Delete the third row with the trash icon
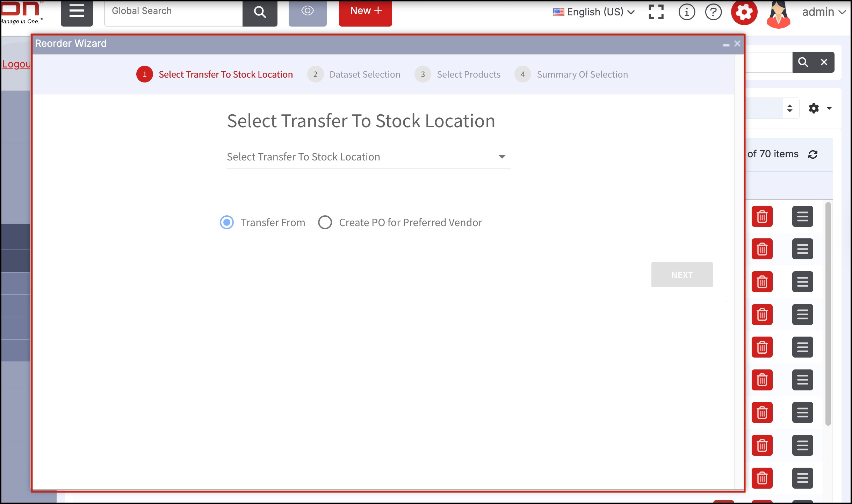This screenshot has height=504, width=852. (x=762, y=282)
